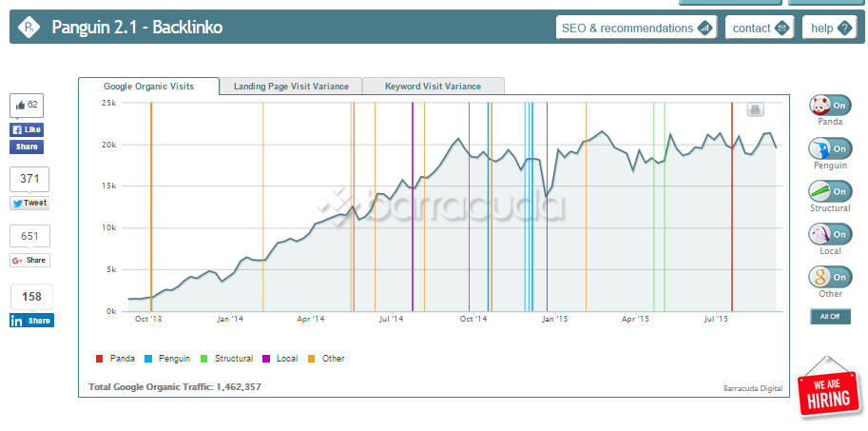Toggle the Local updates switch

(x=830, y=234)
